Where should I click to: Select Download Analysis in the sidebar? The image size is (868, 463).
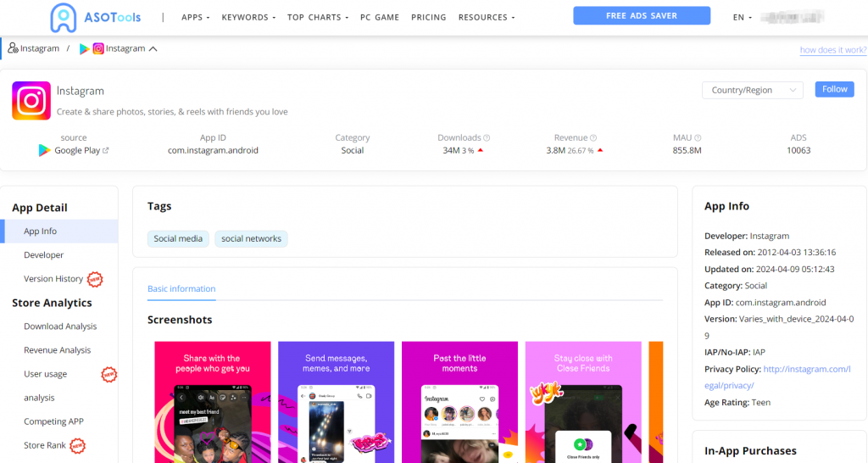point(60,326)
